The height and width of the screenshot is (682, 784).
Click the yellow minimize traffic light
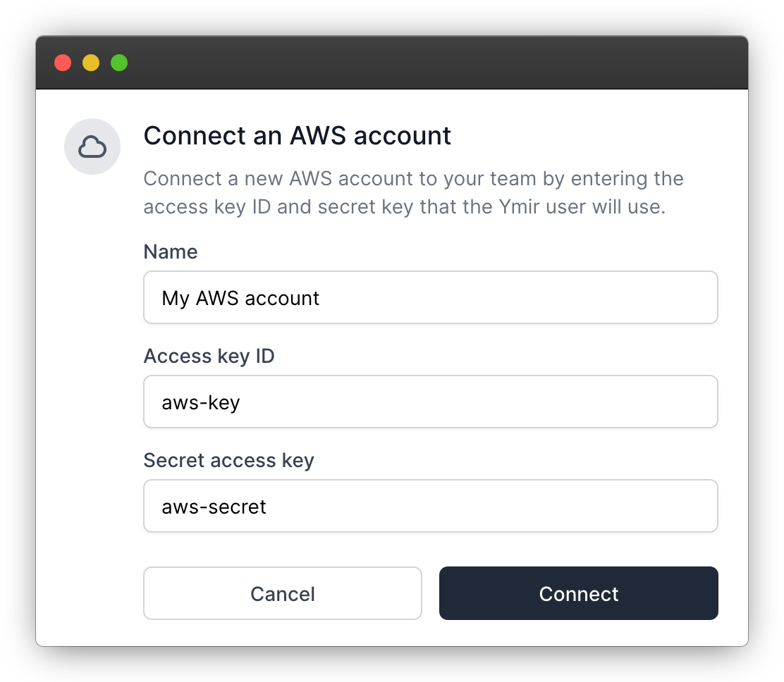click(90, 62)
